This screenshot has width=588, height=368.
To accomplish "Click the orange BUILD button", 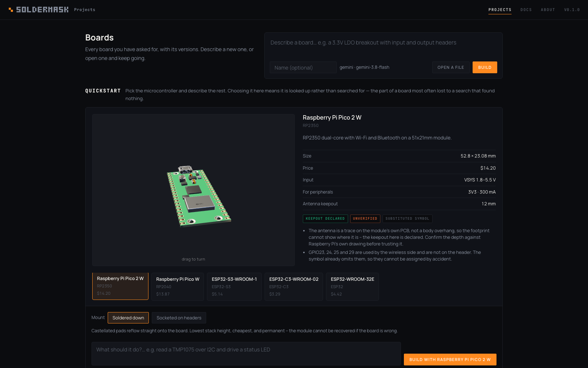I will coord(485,67).
